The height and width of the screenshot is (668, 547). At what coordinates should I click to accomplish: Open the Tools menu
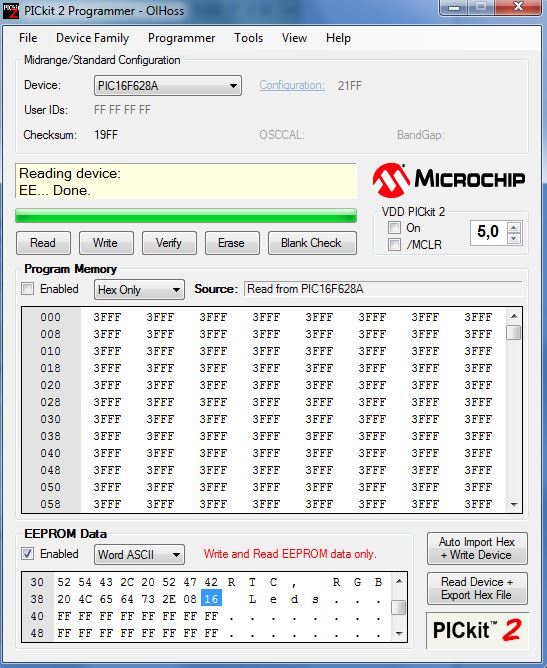point(248,38)
